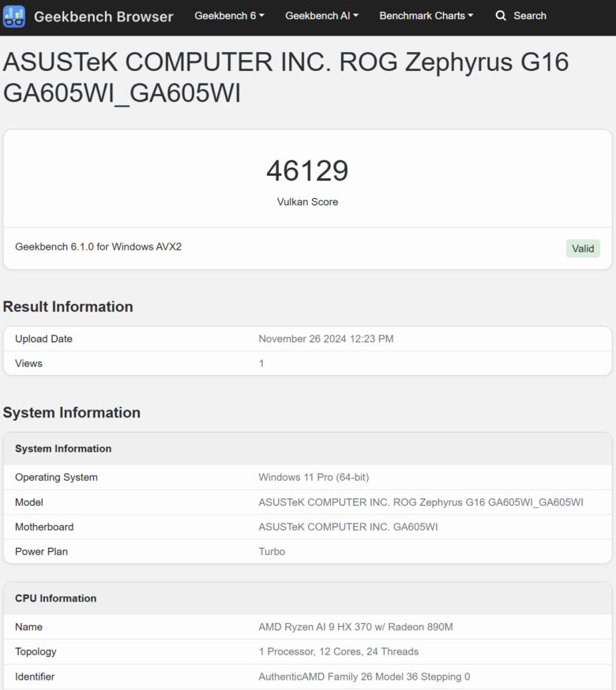Select the AMD Ryzen AI 9 HX 370 value

(355, 627)
